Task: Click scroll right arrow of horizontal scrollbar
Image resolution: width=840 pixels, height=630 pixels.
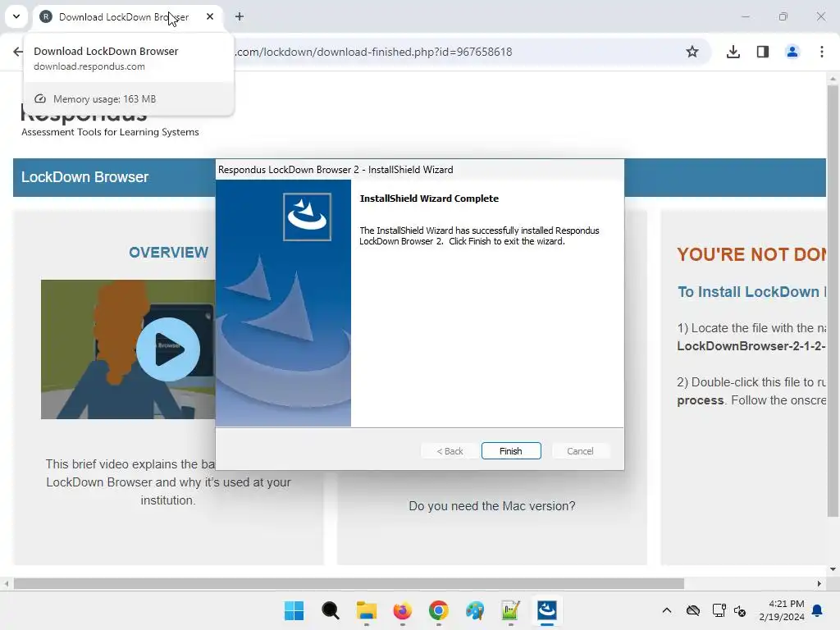Action: coord(819,583)
